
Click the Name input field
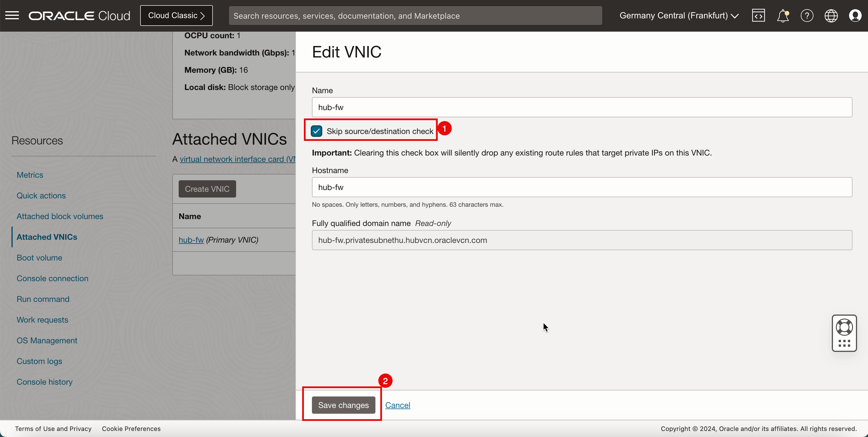coord(582,107)
